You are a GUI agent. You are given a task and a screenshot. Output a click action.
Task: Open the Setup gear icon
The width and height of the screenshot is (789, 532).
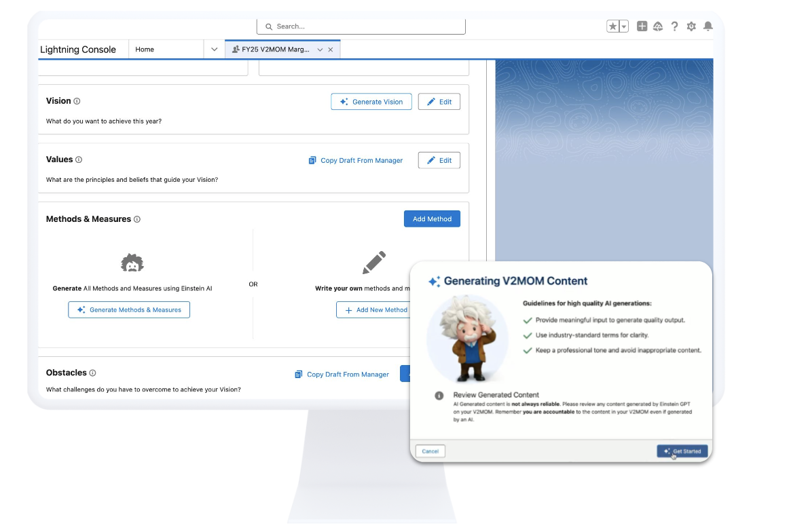691,26
